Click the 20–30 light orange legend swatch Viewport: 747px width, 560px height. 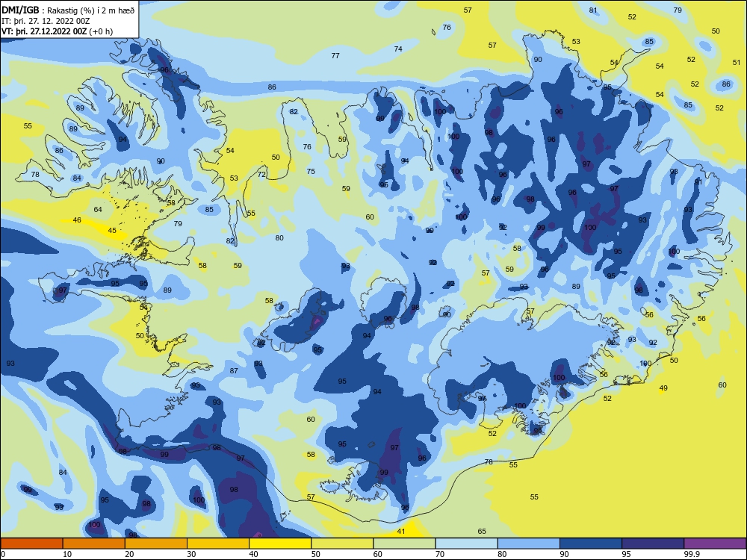pos(156,544)
